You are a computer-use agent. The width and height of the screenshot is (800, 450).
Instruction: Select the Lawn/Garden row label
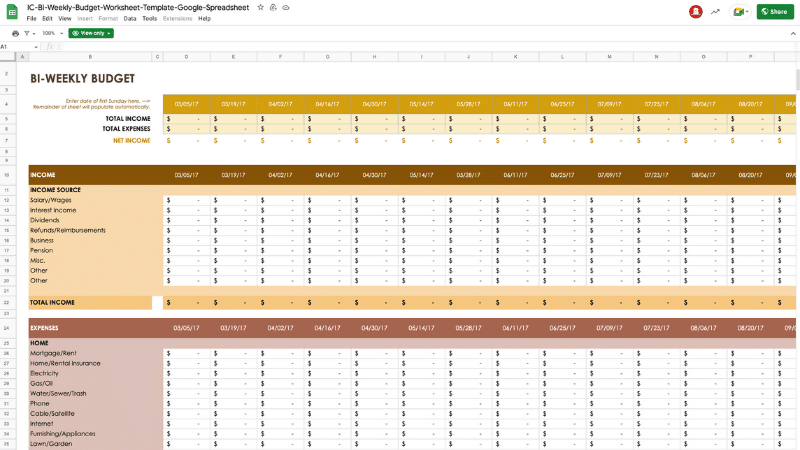(51, 444)
